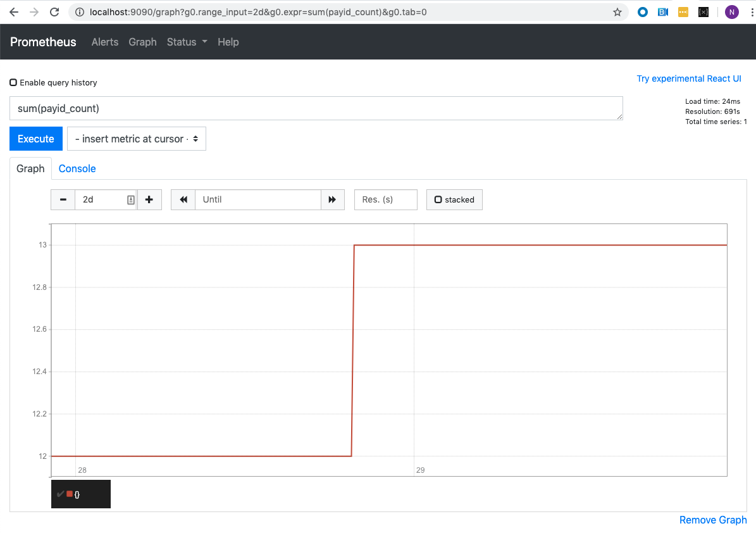
Task: Reload the Prometheus page
Action: click(x=56, y=11)
